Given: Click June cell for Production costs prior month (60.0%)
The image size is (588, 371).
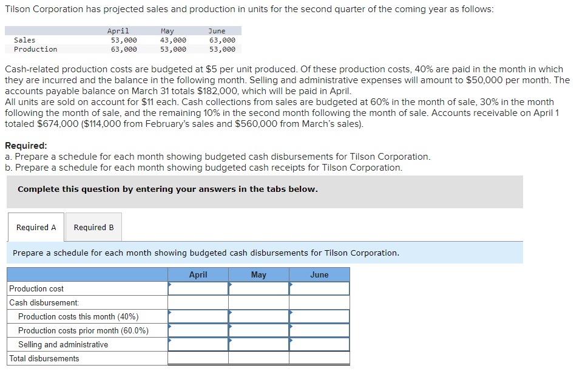Looking at the screenshot, I should coord(319,330).
